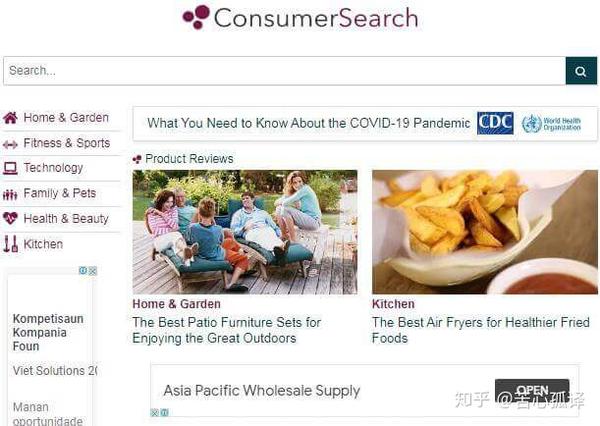The width and height of the screenshot is (600, 426).
Task: Open the Fitness & Sports category
Action: pos(67,143)
